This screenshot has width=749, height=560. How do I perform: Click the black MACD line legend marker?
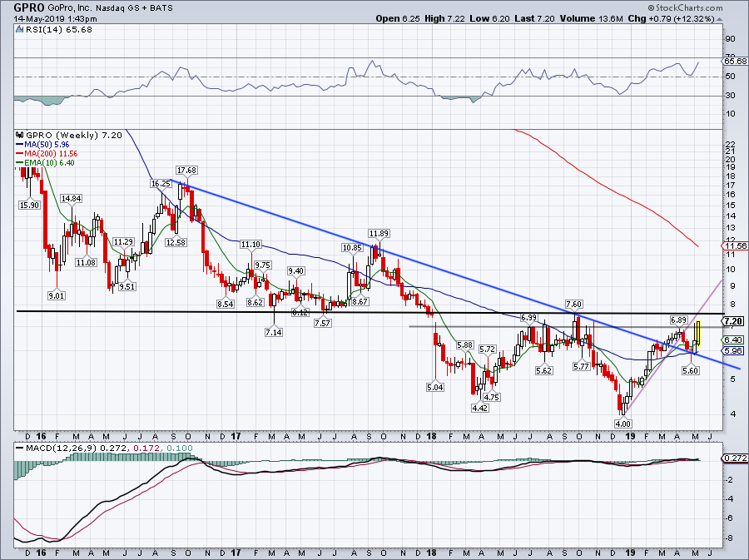pyautogui.click(x=19, y=448)
